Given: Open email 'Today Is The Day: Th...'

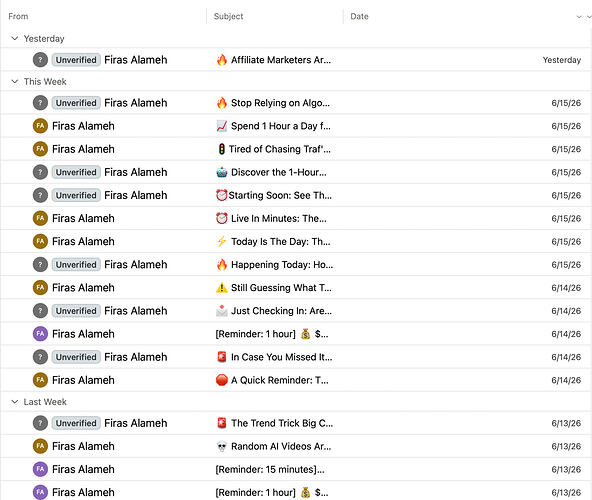Looking at the screenshot, I should [x=296, y=241].
